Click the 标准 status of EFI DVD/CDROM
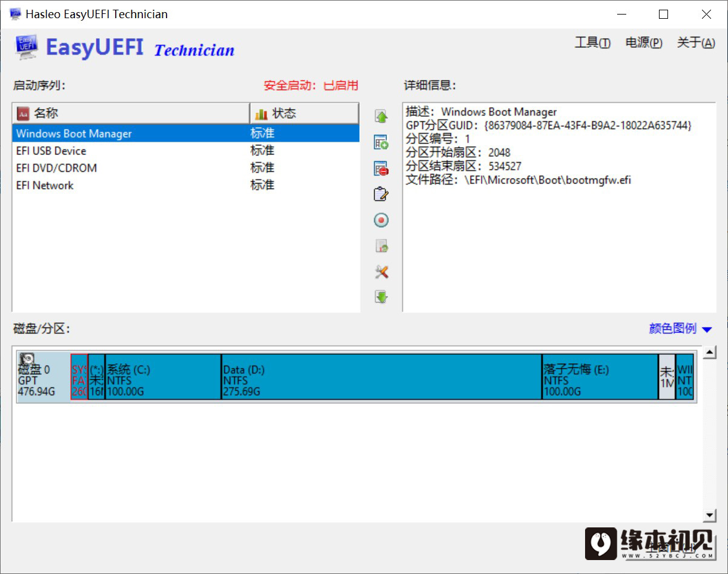The height and width of the screenshot is (574, 728). click(262, 168)
